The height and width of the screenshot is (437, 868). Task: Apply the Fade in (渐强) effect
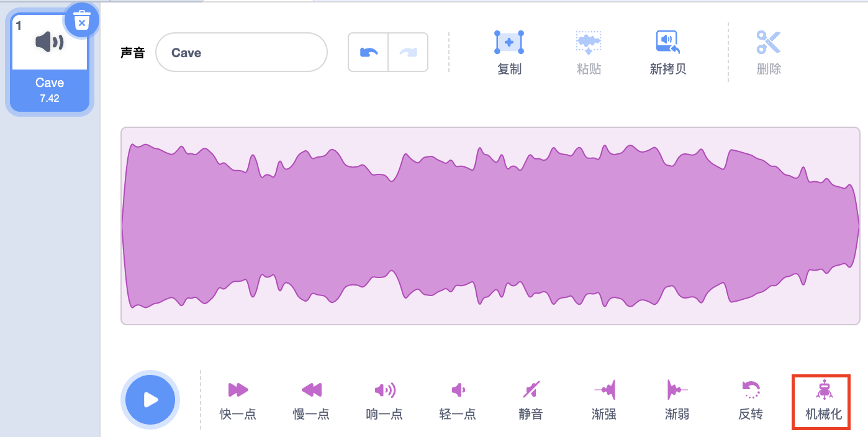point(604,390)
